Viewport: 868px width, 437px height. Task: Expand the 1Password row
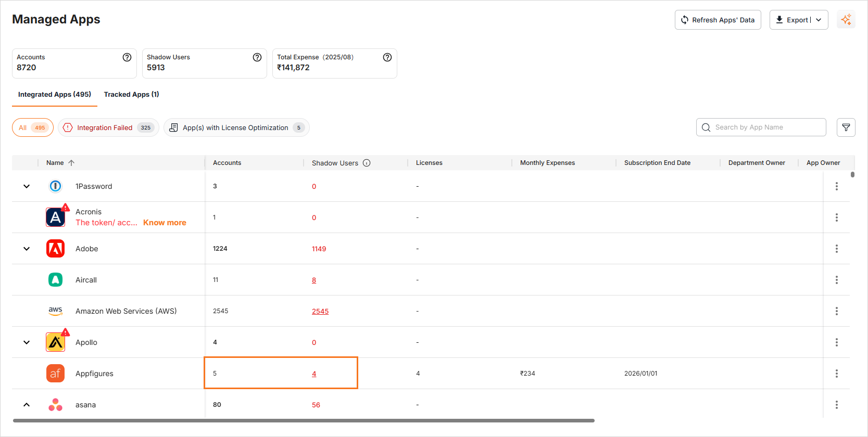pyautogui.click(x=27, y=186)
